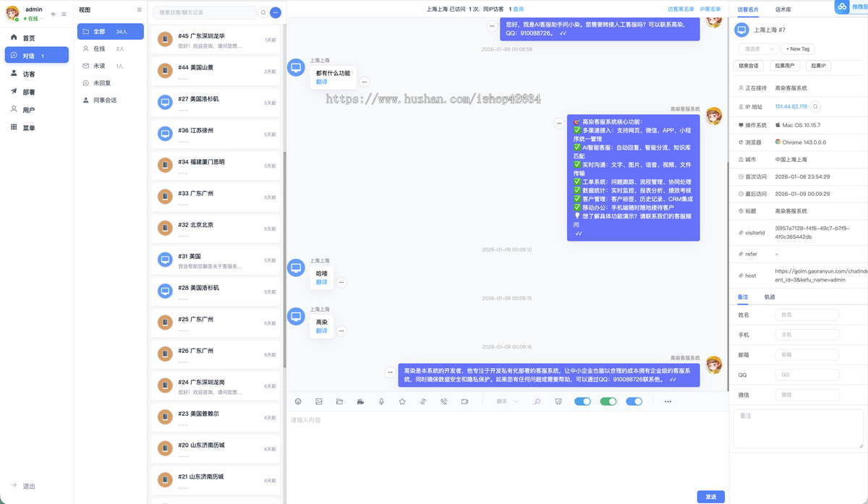Screen dimensions: 868x504
Task: Expand the 在线 status dropdown under admin
Action: [33, 19]
